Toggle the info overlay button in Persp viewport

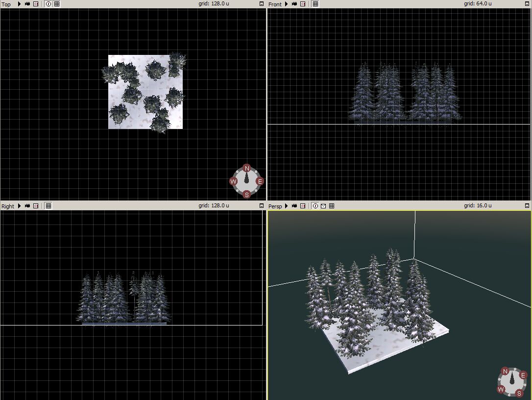click(315, 206)
